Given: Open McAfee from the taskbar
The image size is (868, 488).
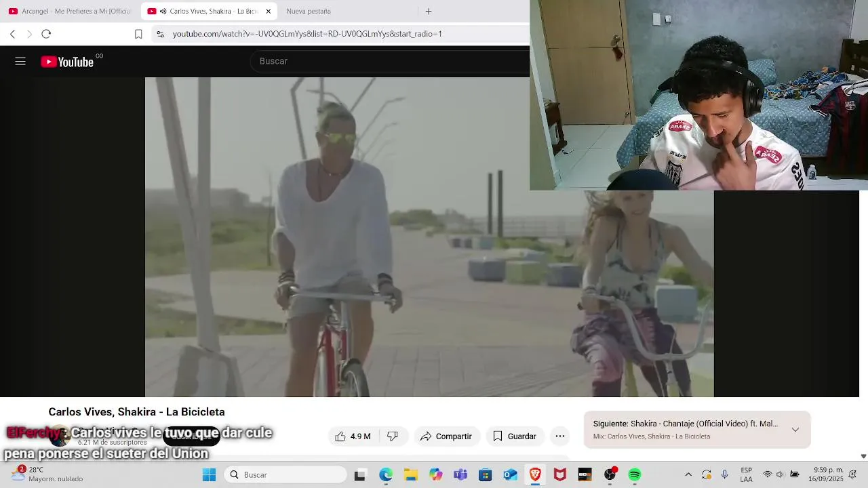Looking at the screenshot, I should pyautogui.click(x=560, y=475).
